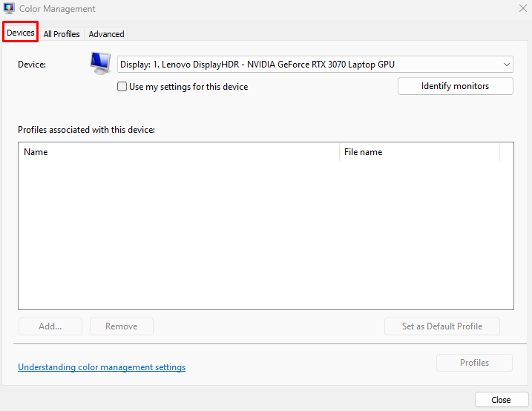Viewport: 532px width, 411px height.
Task: Click the Profiles button
Action: tap(474, 363)
